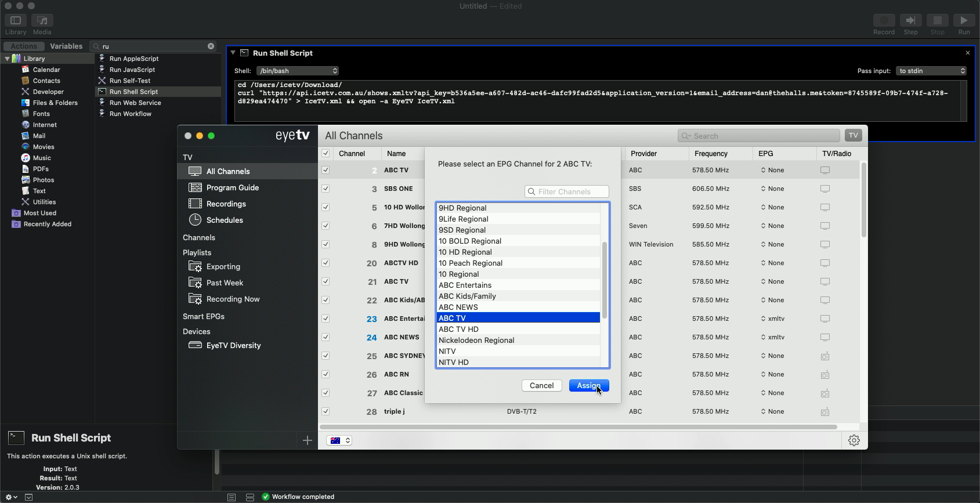Cancel the EPG channel selection dialog
This screenshot has width=980, height=503.
click(542, 386)
